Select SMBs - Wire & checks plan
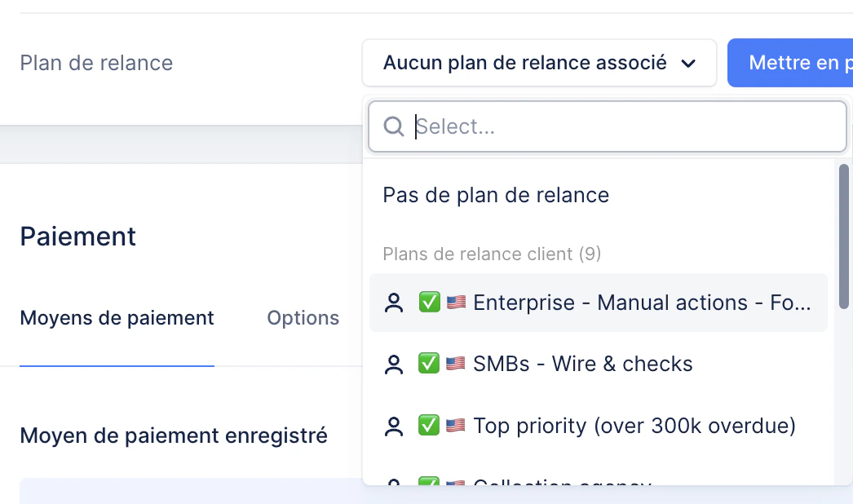Screen dimensions: 853x504 point(599,364)
